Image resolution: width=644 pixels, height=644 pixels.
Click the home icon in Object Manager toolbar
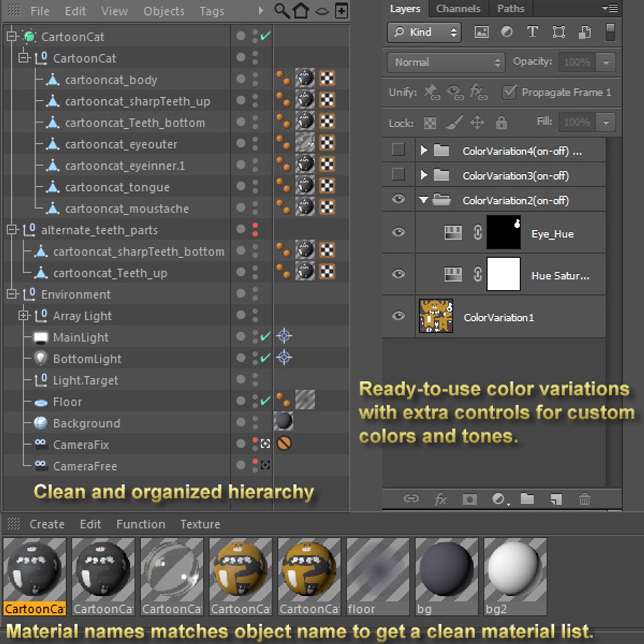(x=301, y=11)
